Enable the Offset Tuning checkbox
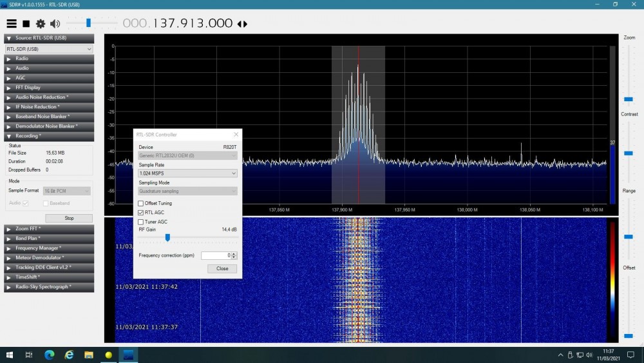 coord(141,204)
